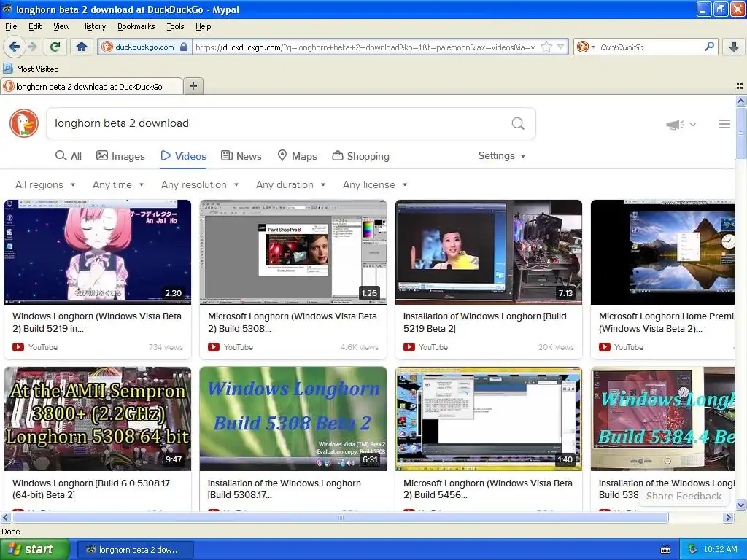Switch to the Maps tab
747x560 pixels.
tap(298, 156)
